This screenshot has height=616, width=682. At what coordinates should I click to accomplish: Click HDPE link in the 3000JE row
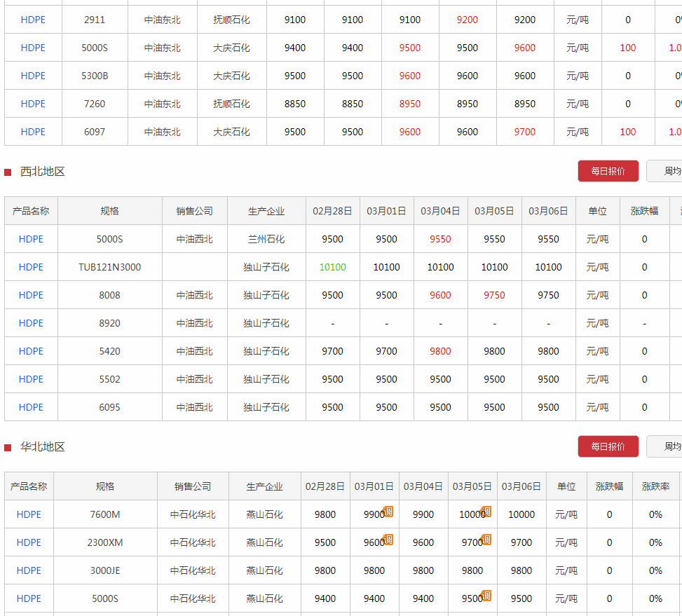tap(29, 570)
